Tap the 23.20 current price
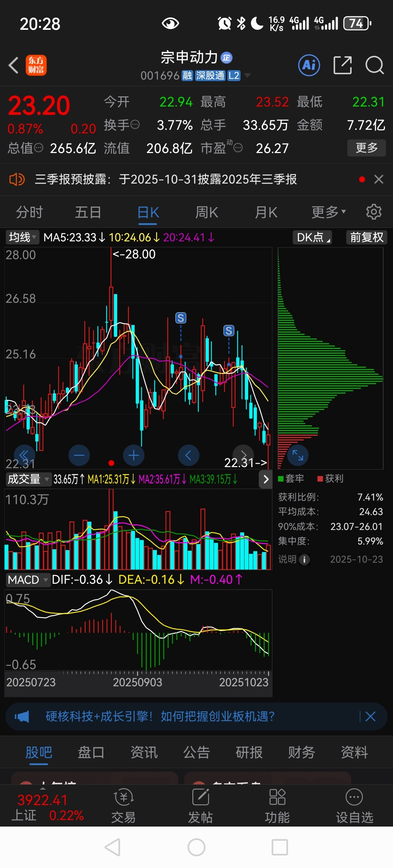This screenshot has height=868, width=393. [x=39, y=106]
